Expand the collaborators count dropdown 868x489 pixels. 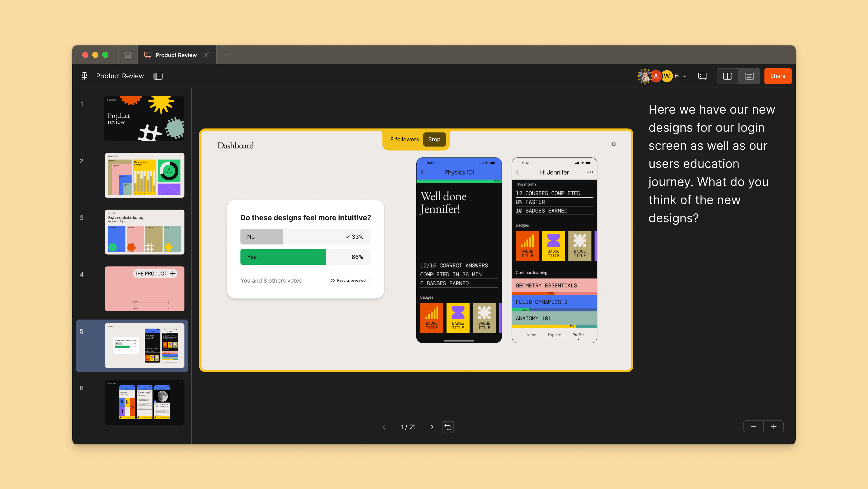coord(684,76)
